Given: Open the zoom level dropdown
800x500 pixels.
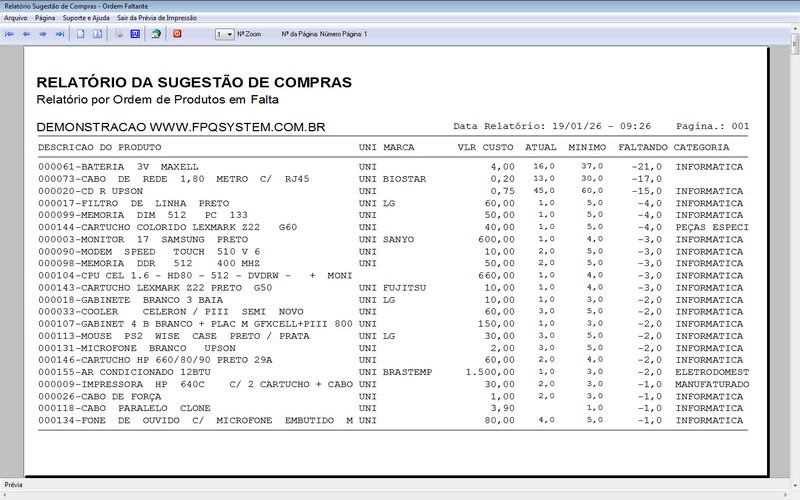Looking at the screenshot, I should 224,34.
